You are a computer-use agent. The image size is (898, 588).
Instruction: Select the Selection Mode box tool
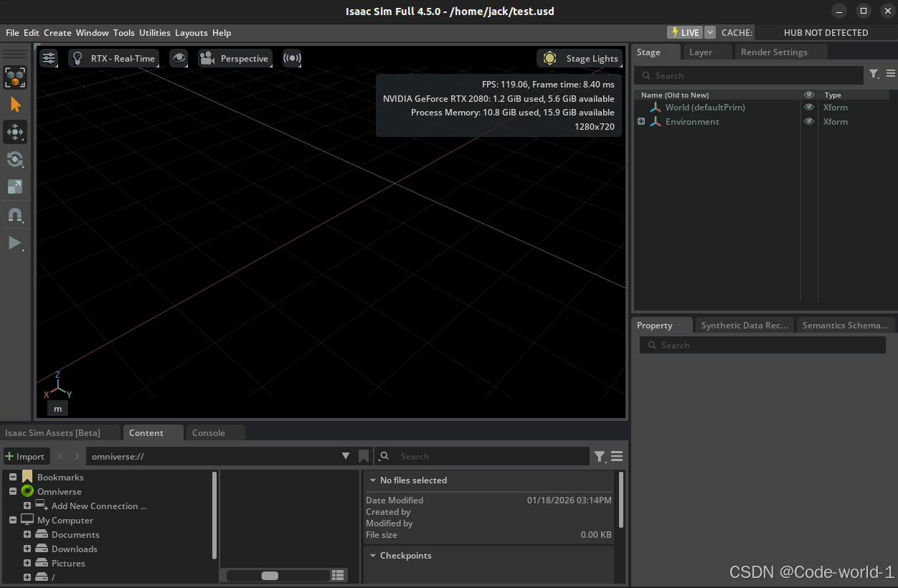(x=15, y=77)
